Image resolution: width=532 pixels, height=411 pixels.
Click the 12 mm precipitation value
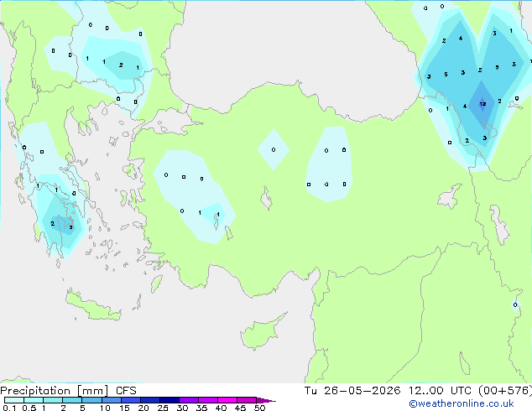482,104
